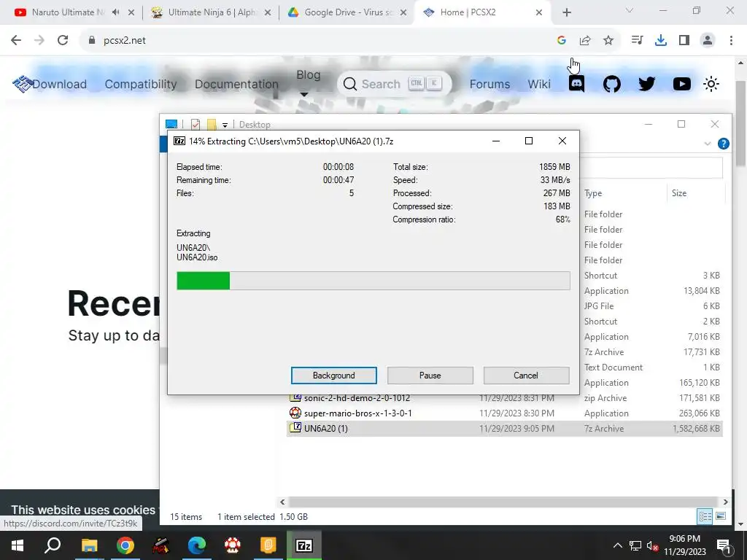Open Chrome from the taskbar

pos(125,545)
